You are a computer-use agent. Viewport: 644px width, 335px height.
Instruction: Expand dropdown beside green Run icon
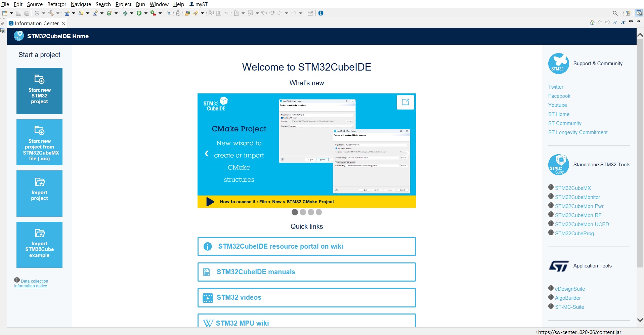pos(146,13)
